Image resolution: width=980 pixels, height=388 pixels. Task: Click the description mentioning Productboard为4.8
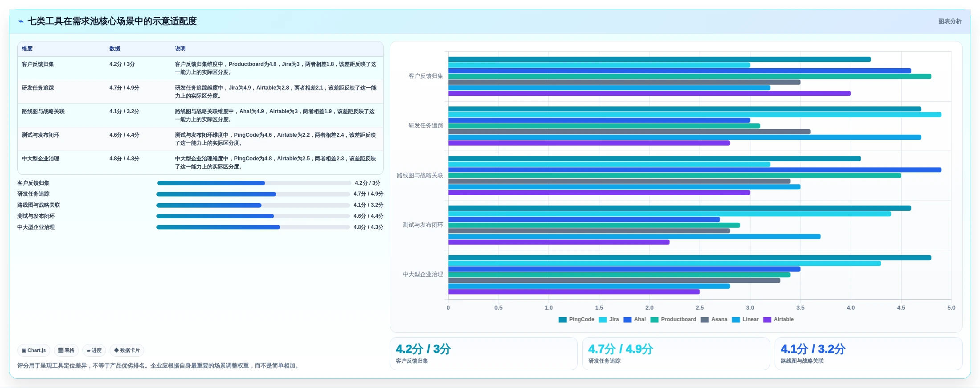(x=276, y=68)
